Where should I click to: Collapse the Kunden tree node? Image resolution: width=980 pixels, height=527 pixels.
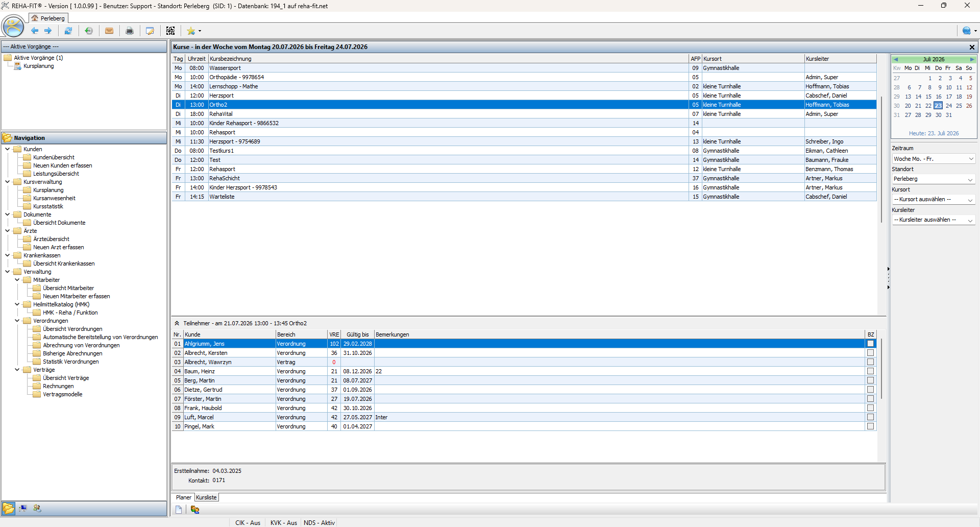8,149
